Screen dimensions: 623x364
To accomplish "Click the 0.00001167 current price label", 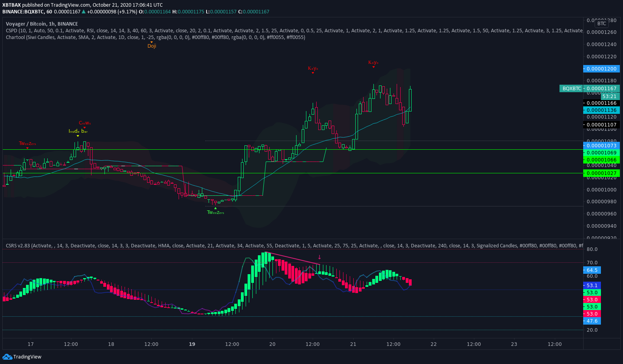I will (601, 89).
